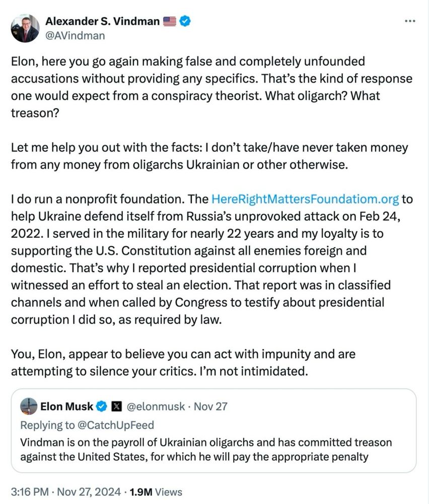Click the paragraph beginning 'Let me help you out'
Viewport: 429px width, 504px height.
pos(209,156)
